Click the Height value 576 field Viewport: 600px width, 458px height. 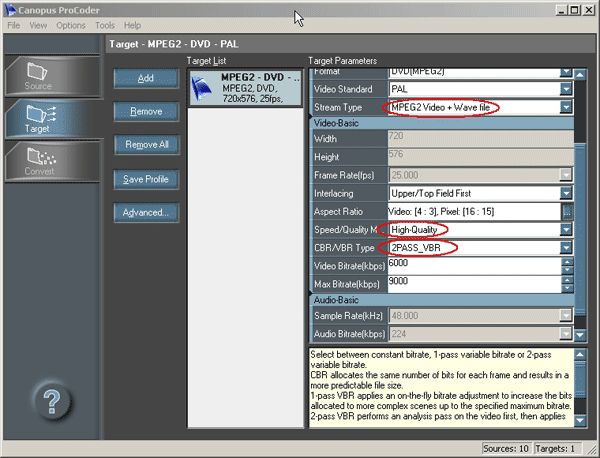[x=481, y=157]
